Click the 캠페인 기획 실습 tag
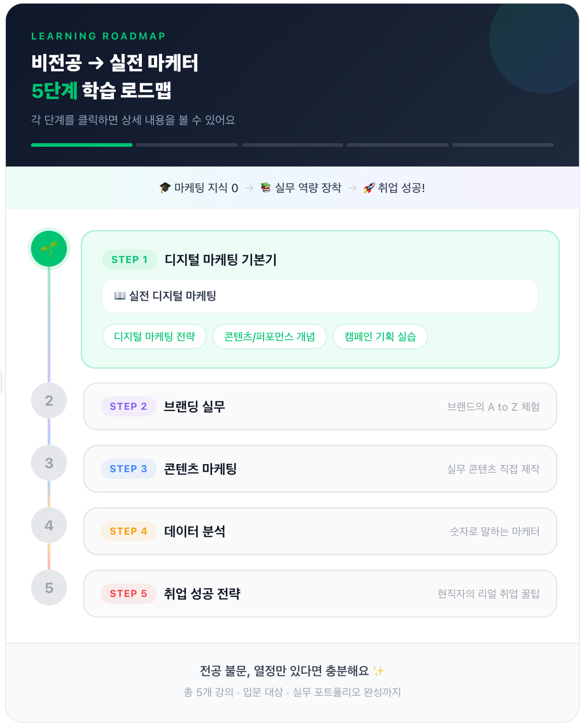The image size is (583, 728). (x=380, y=337)
